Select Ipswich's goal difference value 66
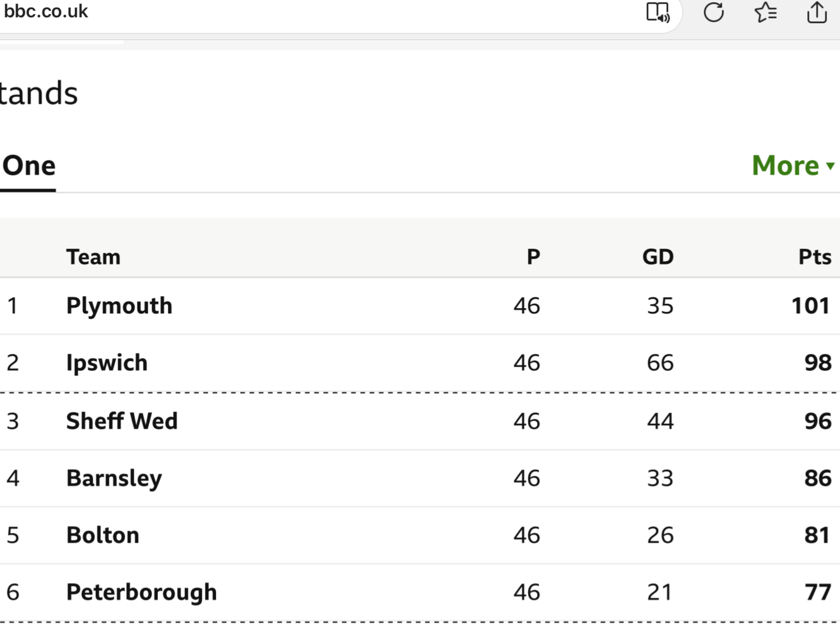Screen dimensions: 840x630 (x=660, y=363)
